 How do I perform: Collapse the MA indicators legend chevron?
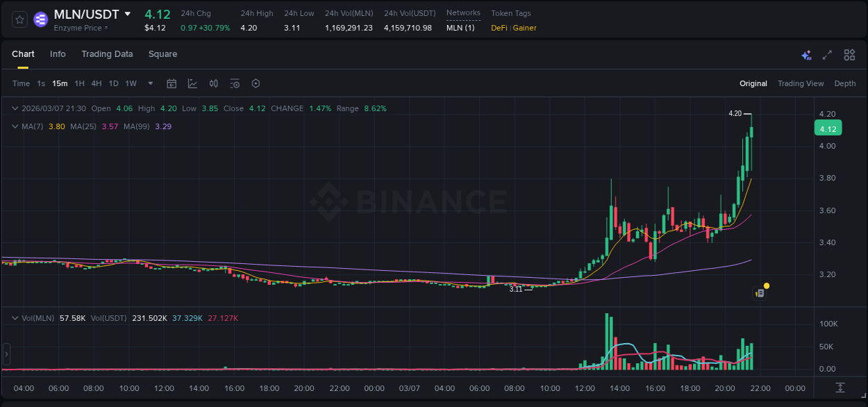(x=15, y=127)
